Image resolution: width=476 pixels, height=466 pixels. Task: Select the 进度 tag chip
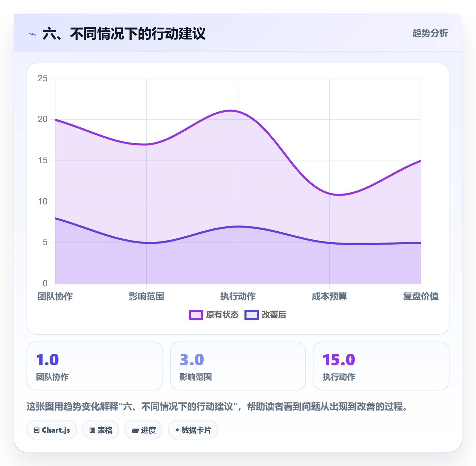pos(143,430)
